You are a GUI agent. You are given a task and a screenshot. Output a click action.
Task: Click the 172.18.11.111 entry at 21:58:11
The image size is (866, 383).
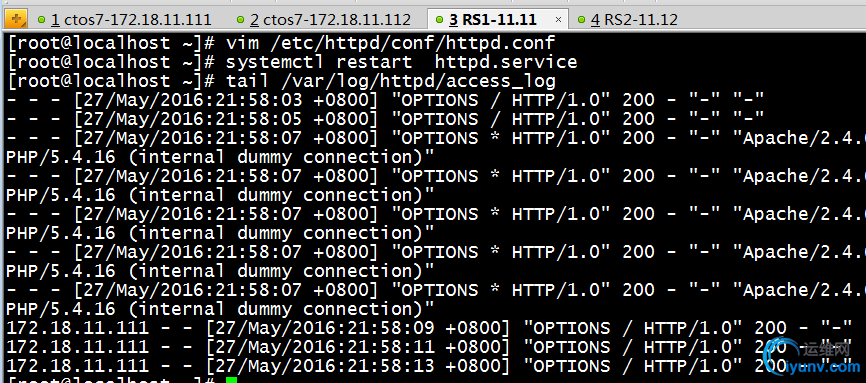click(429, 347)
